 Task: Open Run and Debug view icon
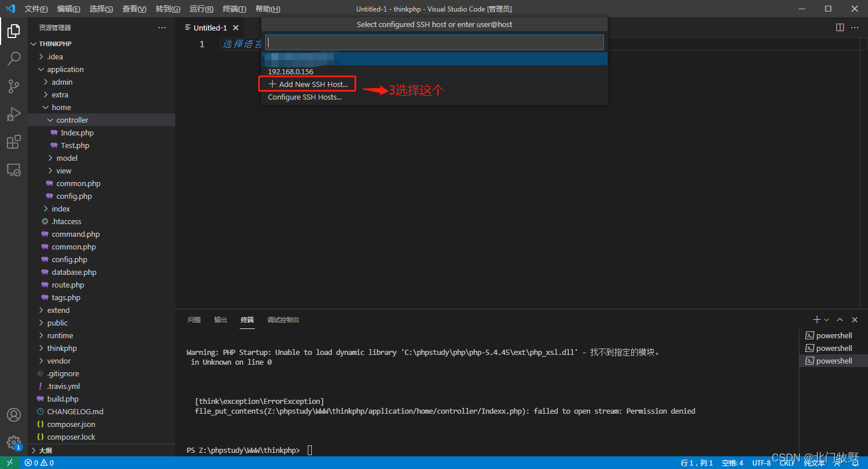coord(14,114)
